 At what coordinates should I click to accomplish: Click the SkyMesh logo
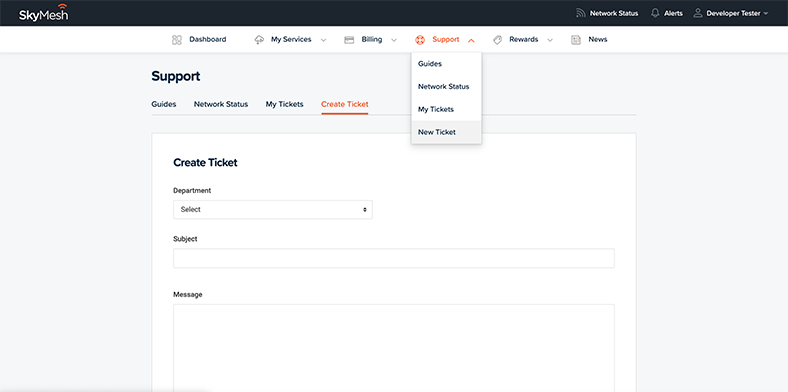coord(44,13)
